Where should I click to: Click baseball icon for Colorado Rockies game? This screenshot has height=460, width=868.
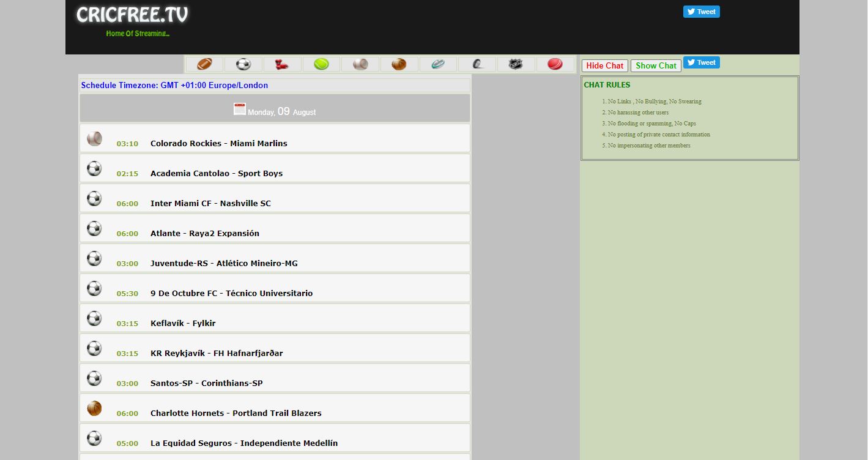click(x=94, y=139)
